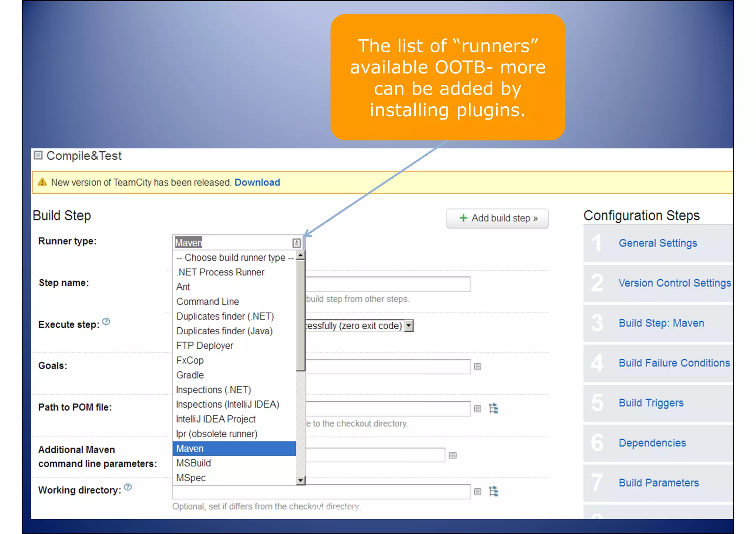This screenshot has width=756, height=534.
Task: Click the Path to POM file input field
Action: (388, 409)
